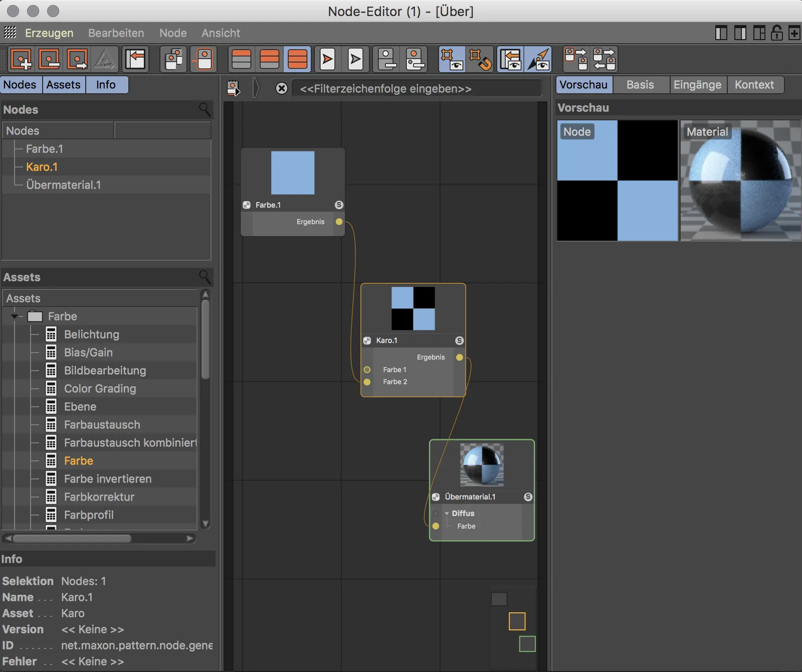The width and height of the screenshot is (802, 672).
Task: Click the search magnifier in the Assets header
Action: pyautogui.click(x=205, y=276)
